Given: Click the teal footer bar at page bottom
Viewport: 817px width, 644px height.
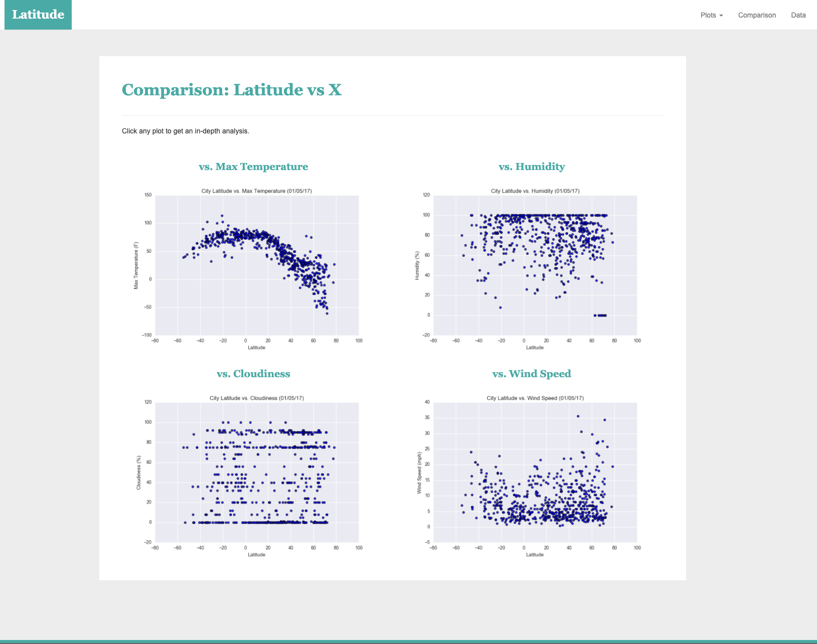Looking at the screenshot, I should pos(408,642).
